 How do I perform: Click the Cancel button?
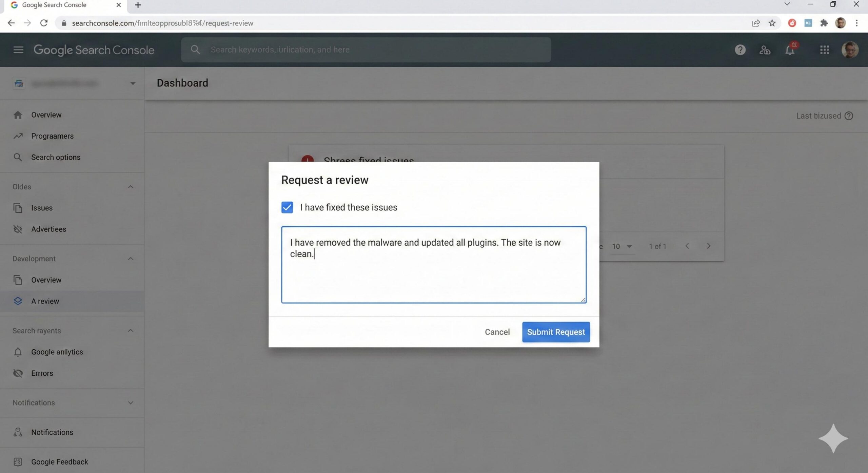point(497,332)
